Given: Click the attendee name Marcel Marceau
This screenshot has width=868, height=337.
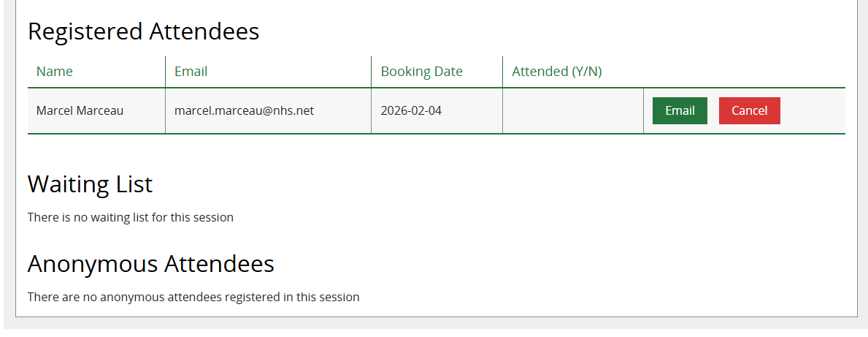Looking at the screenshot, I should (x=80, y=111).
